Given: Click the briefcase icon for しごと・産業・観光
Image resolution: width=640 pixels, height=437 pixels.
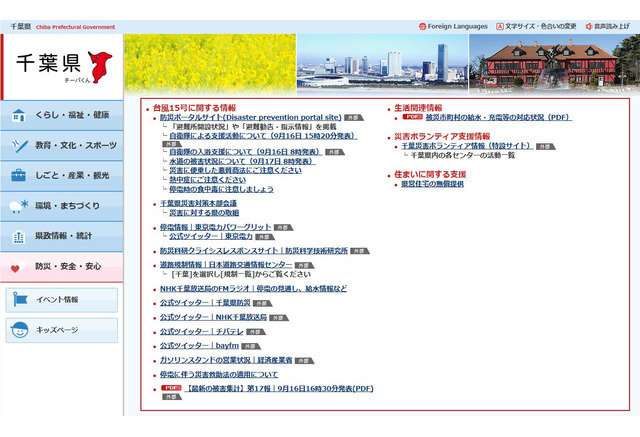Looking at the screenshot, I should (x=20, y=176).
